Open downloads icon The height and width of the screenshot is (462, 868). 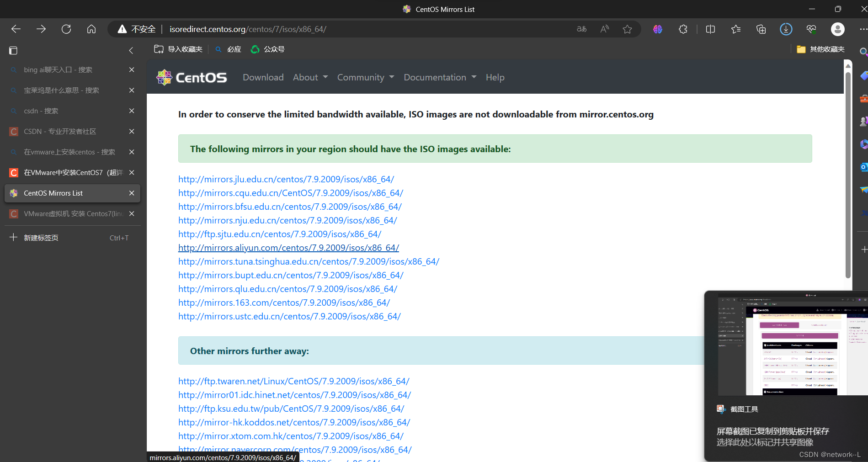click(x=786, y=29)
